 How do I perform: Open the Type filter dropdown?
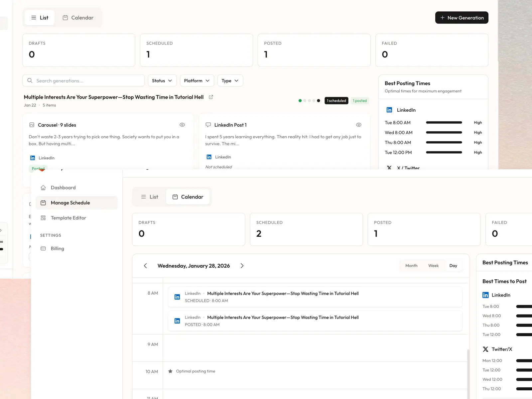[x=230, y=80]
